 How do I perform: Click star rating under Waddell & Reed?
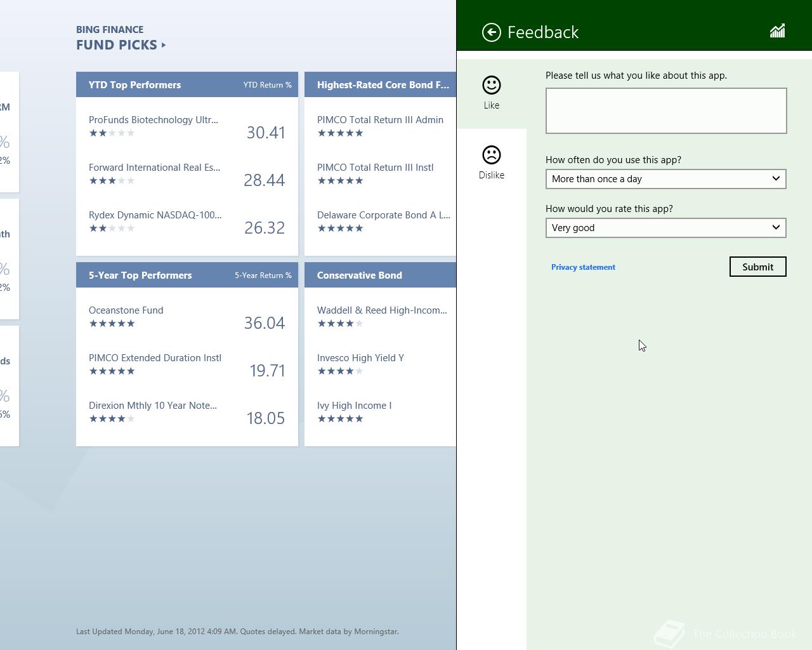[x=341, y=324]
